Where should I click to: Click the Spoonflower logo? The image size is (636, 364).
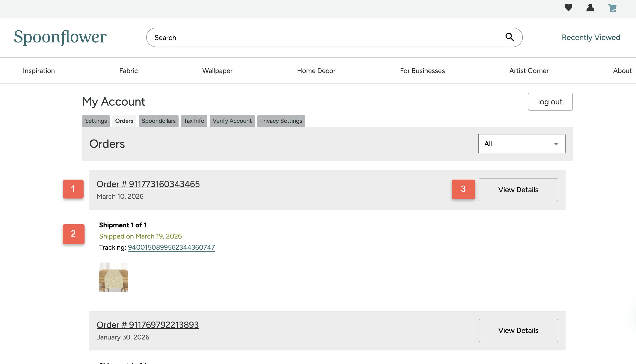pyautogui.click(x=60, y=37)
